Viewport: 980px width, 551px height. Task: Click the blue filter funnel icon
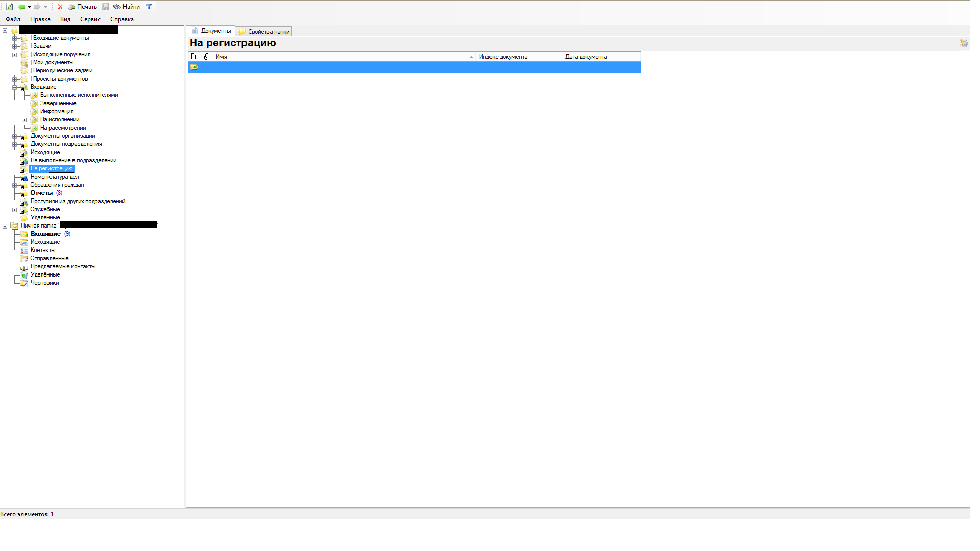(x=149, y=7)
